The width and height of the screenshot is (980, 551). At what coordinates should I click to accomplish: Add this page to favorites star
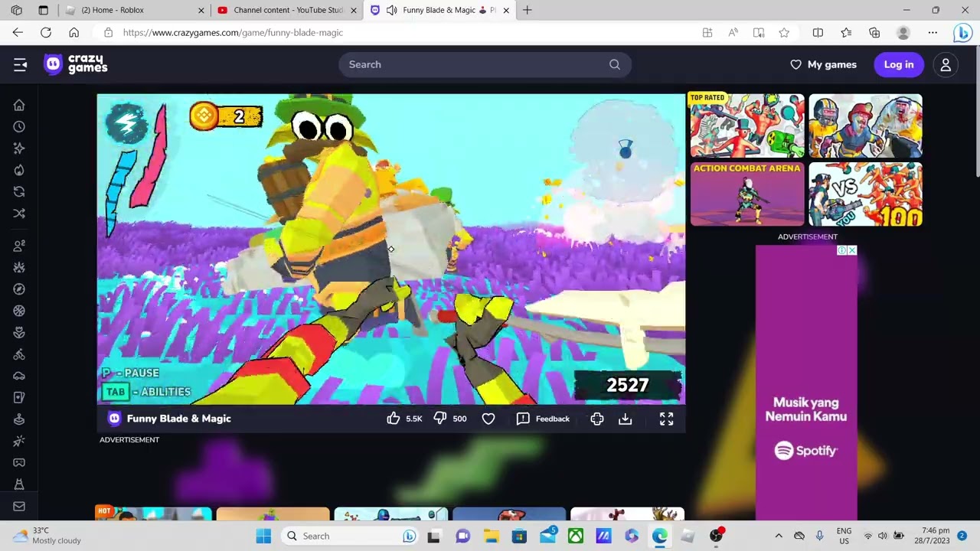(x=784, y=33)
